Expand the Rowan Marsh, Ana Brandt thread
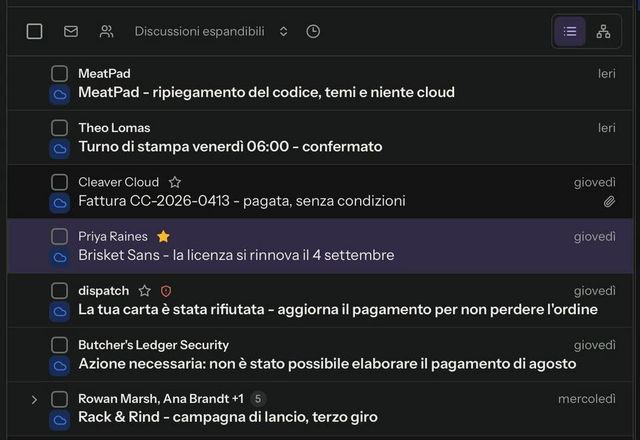Image resolution: width=640 pixels, height=440 pixels. coord(34,400)
